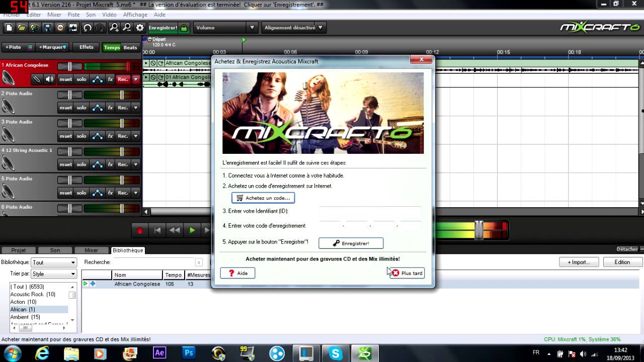Click the Enregistrer! button in the dialog

click(351, 243)
